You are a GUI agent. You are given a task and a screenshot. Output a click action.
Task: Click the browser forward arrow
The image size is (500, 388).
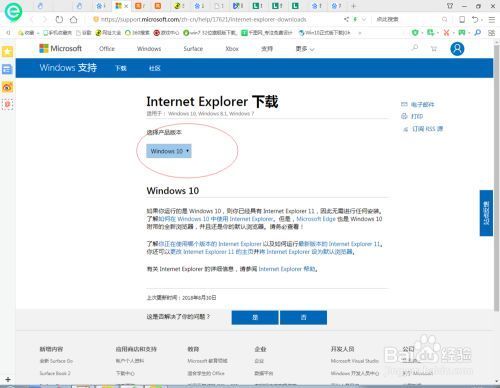click(45, 19)
